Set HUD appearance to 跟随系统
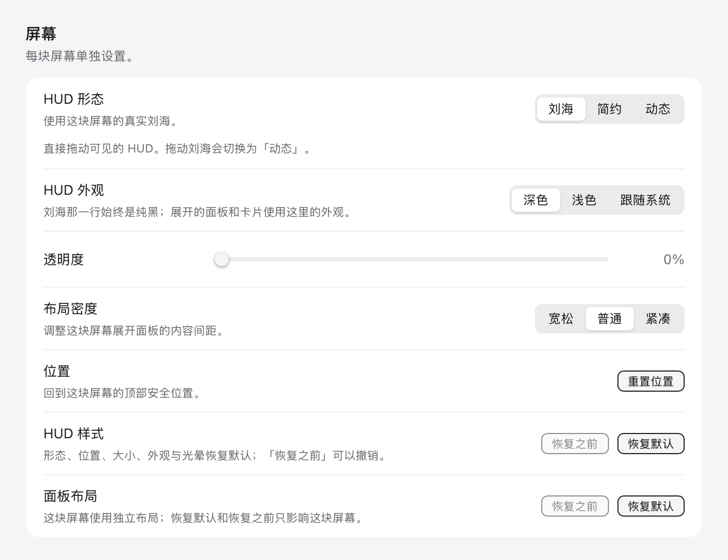This screenshot has width=728, height=560. click(645, 200)
